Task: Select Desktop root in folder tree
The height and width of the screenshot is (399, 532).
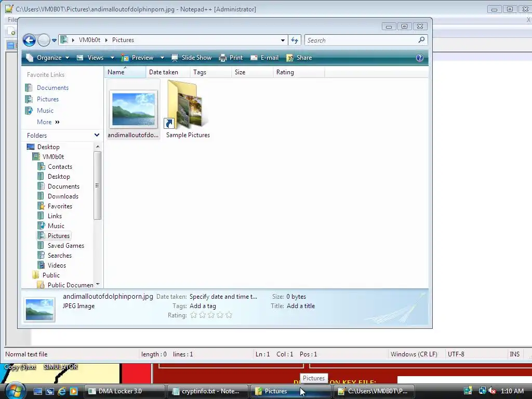Action: click(48, 147)
